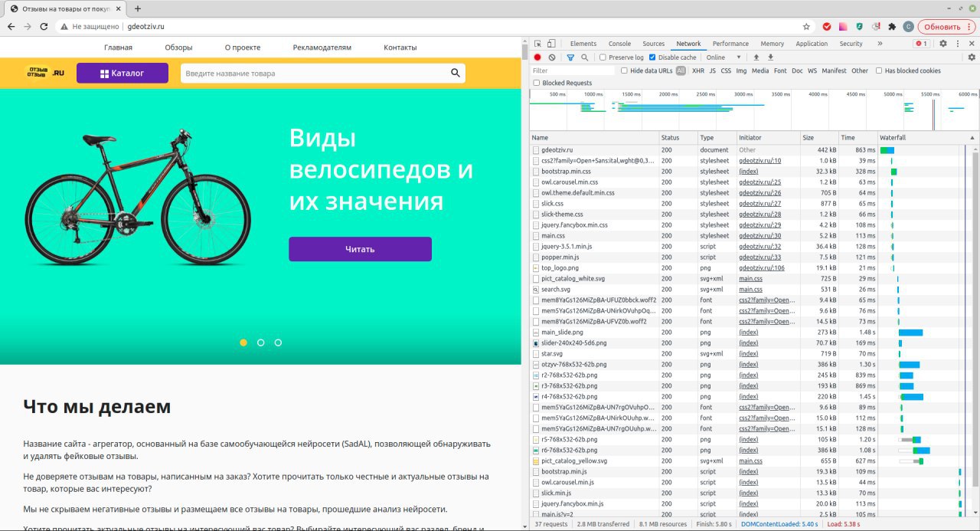The width and height of the screenshot is (980, 531).
Task: Open the DevTools three-dot menu
Action: (958, 44)
